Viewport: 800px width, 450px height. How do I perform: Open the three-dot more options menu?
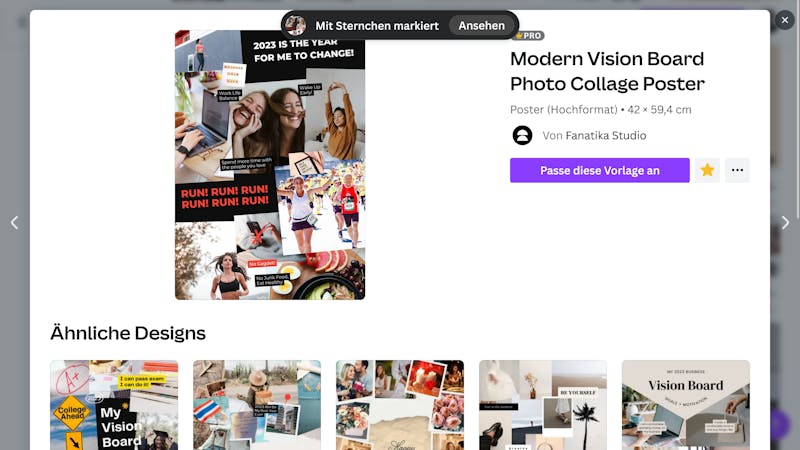pyautogui.click(x=737, y=170)
